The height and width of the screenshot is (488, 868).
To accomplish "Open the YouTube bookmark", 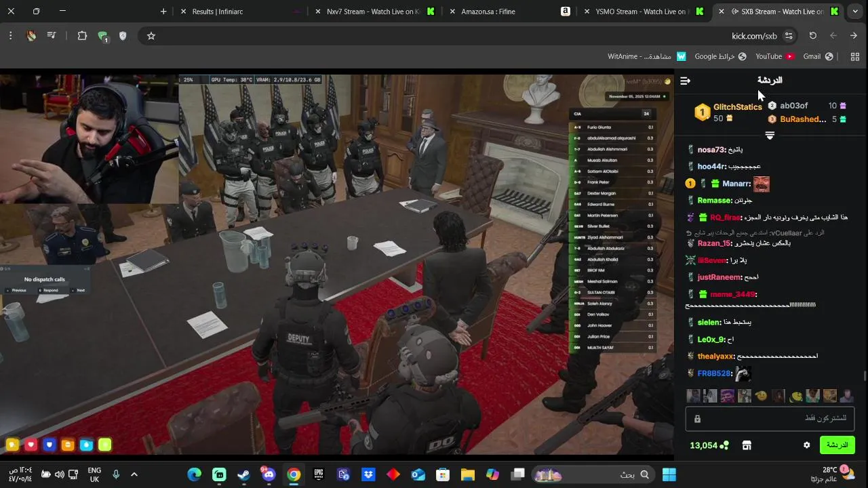I will (x=774, y=56).
